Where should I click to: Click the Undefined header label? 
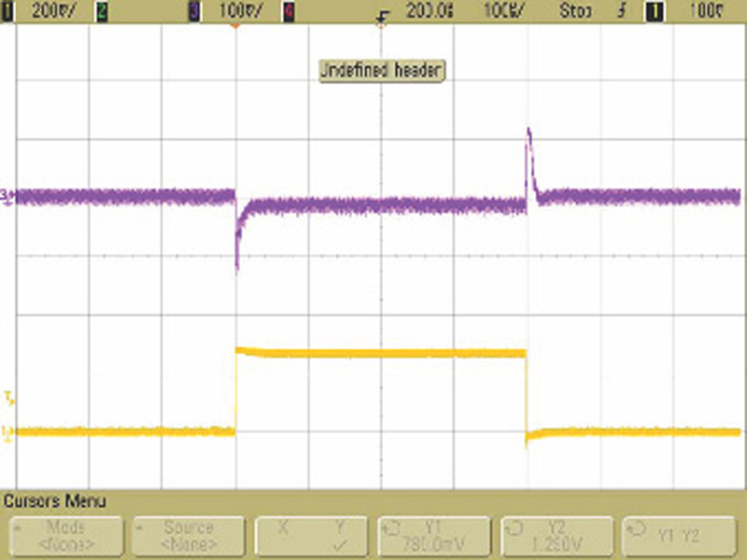coord(382,70)
